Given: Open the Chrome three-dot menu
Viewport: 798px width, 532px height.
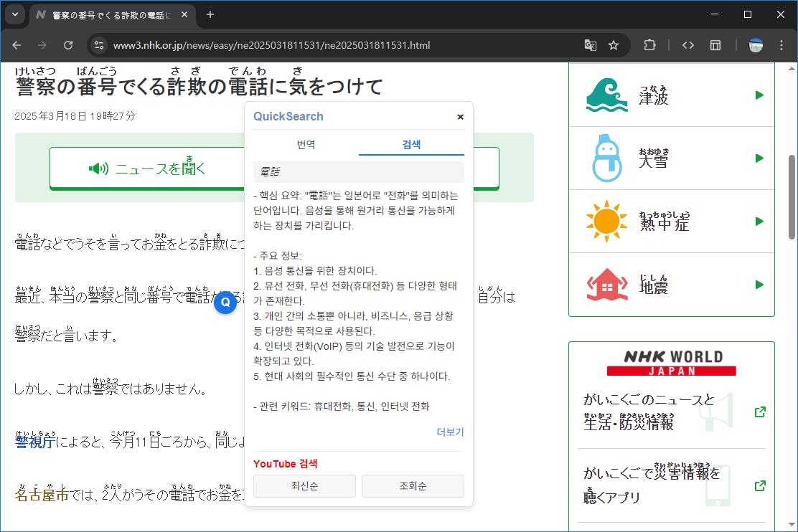Looking at the screenshot, I should (781, 45).
